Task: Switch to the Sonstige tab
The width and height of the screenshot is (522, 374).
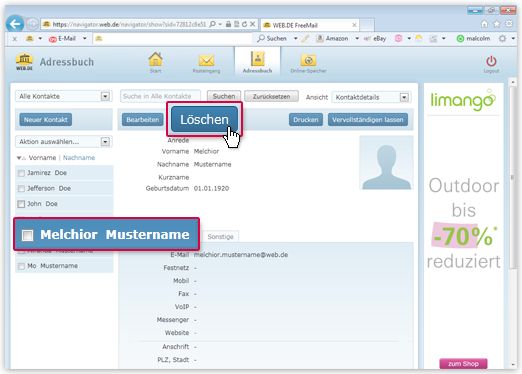Action: 220,237
